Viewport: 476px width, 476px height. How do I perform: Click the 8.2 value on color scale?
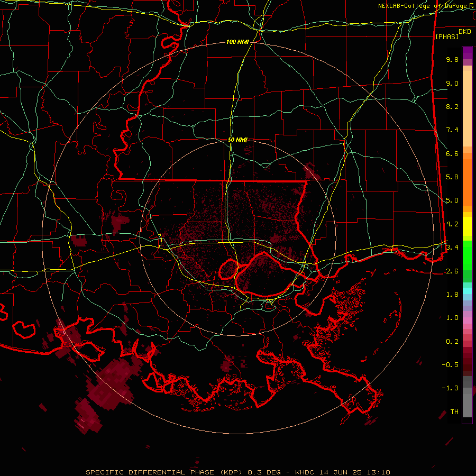click(x=452, y=106)
